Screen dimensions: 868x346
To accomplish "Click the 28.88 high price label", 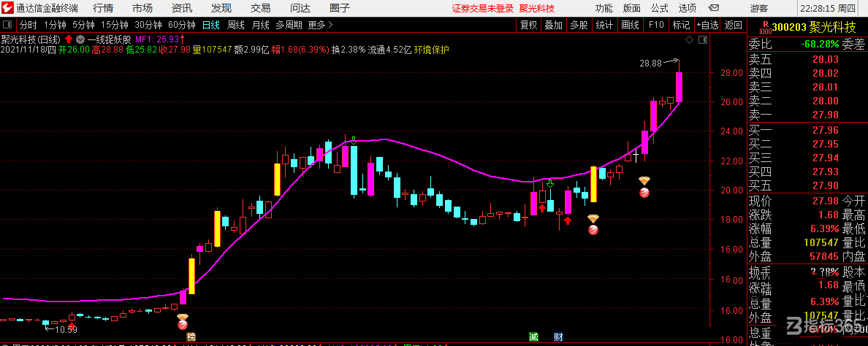I will click(x=650, y=63).
